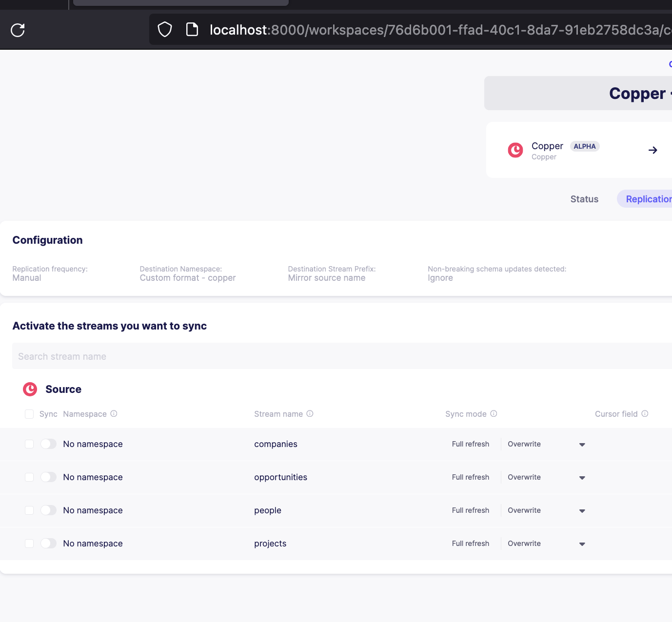Screen dimensions: 672x622
Task: Click the page info document icon
Action: (x=192, y=30)
